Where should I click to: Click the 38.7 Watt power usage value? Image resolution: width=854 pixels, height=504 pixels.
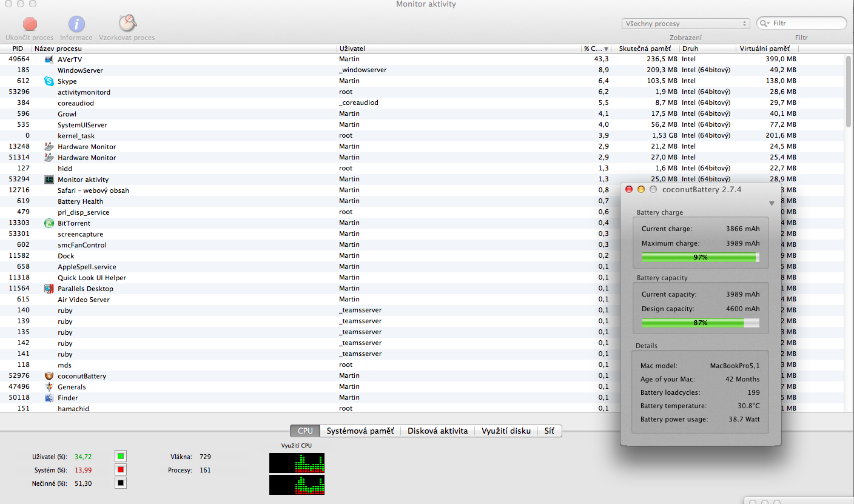click(x=743, y=419)
